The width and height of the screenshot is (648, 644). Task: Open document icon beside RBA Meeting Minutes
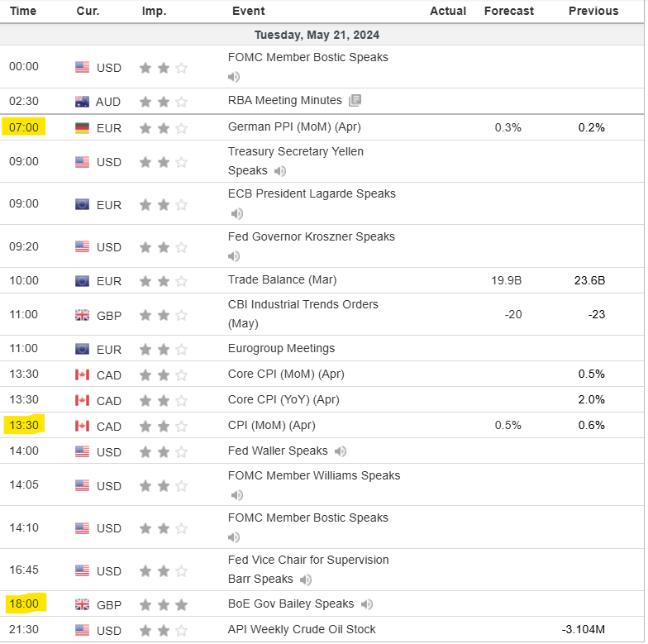point(355,101)
